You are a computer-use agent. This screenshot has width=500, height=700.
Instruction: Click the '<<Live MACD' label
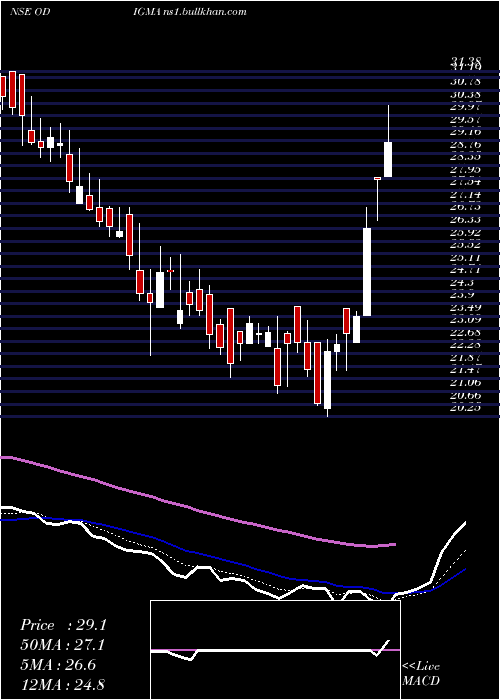pyautogui.click(x=421, y=673)
